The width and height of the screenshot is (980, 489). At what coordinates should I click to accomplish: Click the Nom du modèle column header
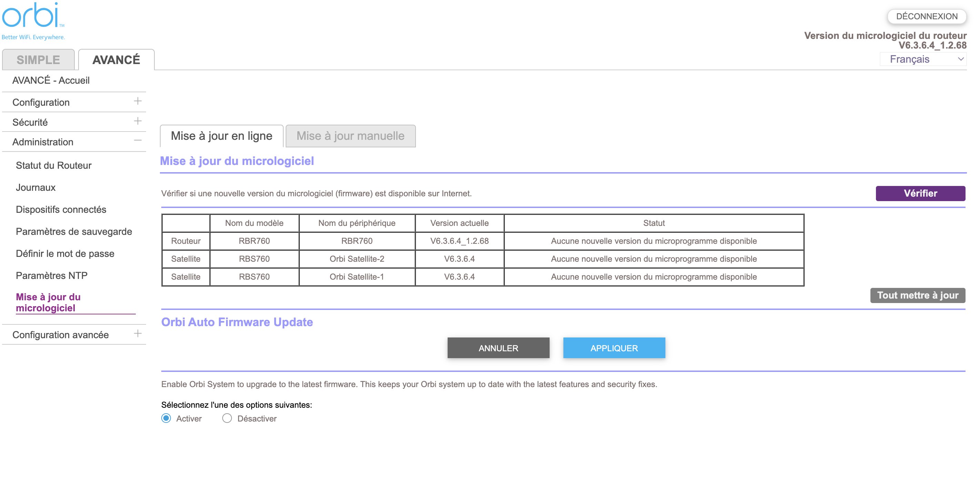254,223
